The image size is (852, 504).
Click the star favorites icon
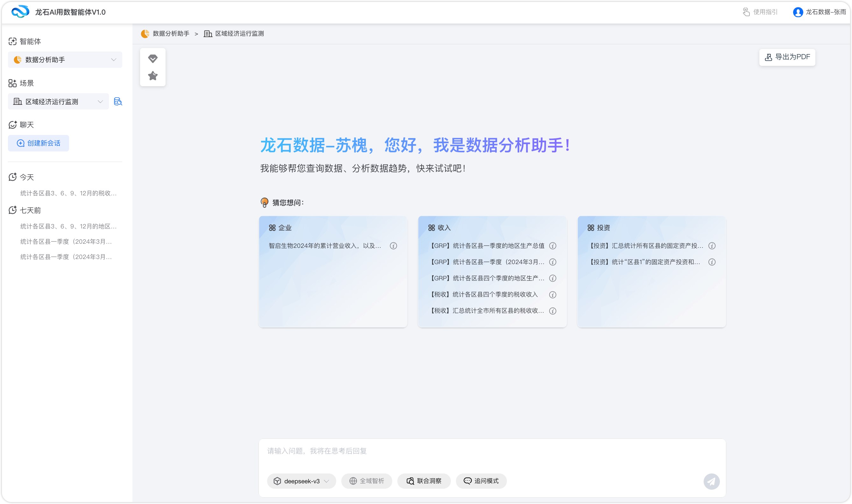(153, 76)
